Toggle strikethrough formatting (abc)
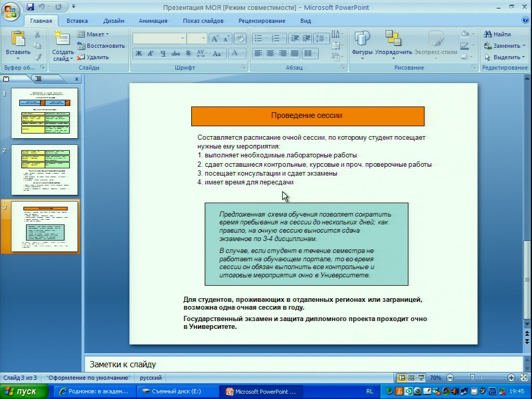 (176, 54)
